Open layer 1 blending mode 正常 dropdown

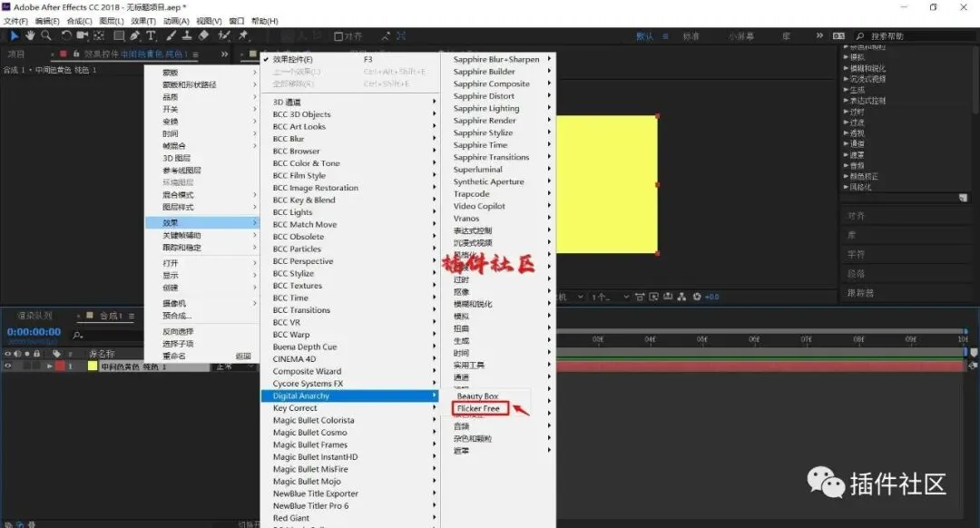[234, 367]
